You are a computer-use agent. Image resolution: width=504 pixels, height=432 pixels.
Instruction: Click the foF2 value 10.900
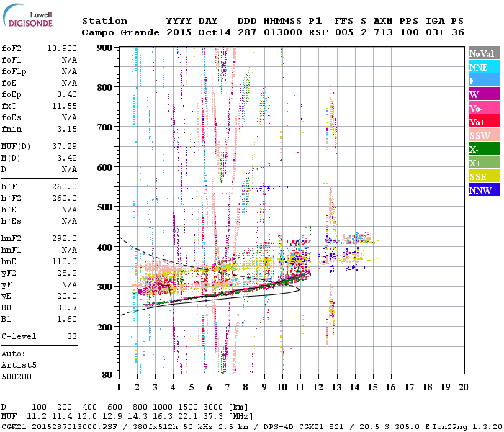click(x=62, y=48)
